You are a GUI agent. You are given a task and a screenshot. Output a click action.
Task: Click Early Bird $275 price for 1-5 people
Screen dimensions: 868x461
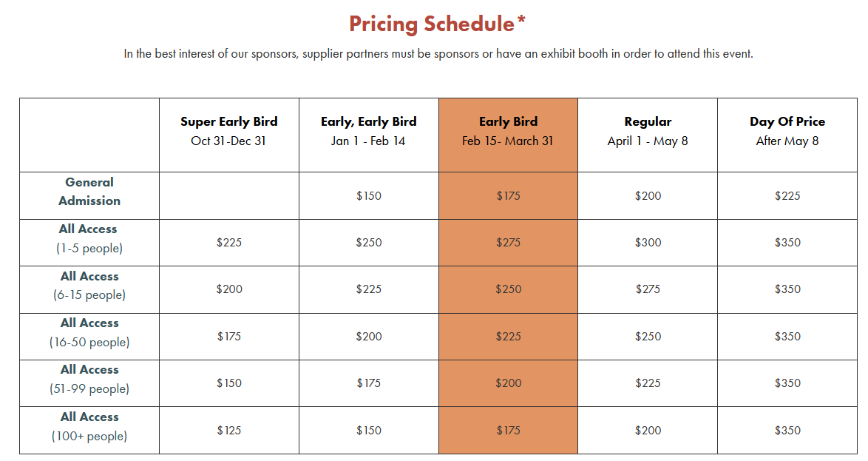coord(508,243)
